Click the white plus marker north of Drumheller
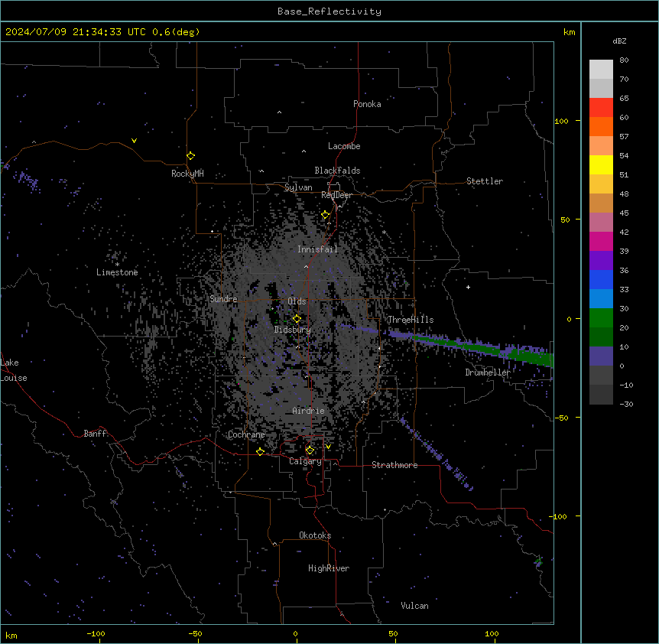The width and height of the screenshot is (659, 644). click(x=468, y=287)
